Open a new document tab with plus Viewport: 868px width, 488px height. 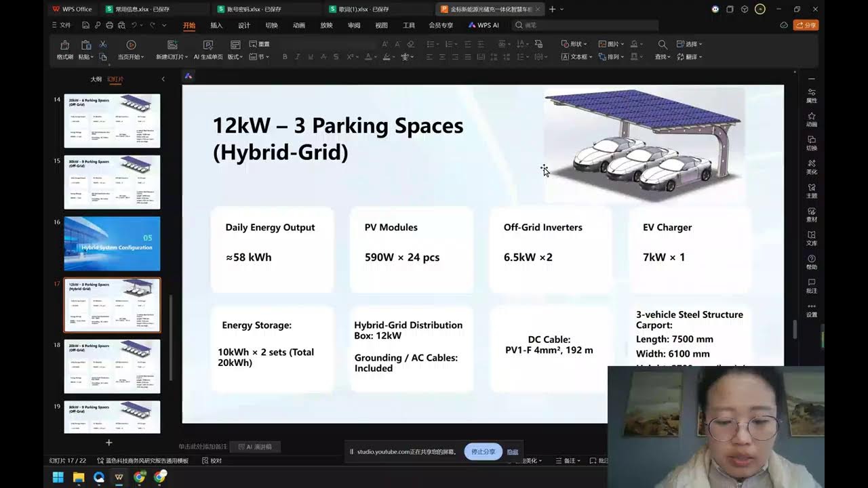(552, 9)
